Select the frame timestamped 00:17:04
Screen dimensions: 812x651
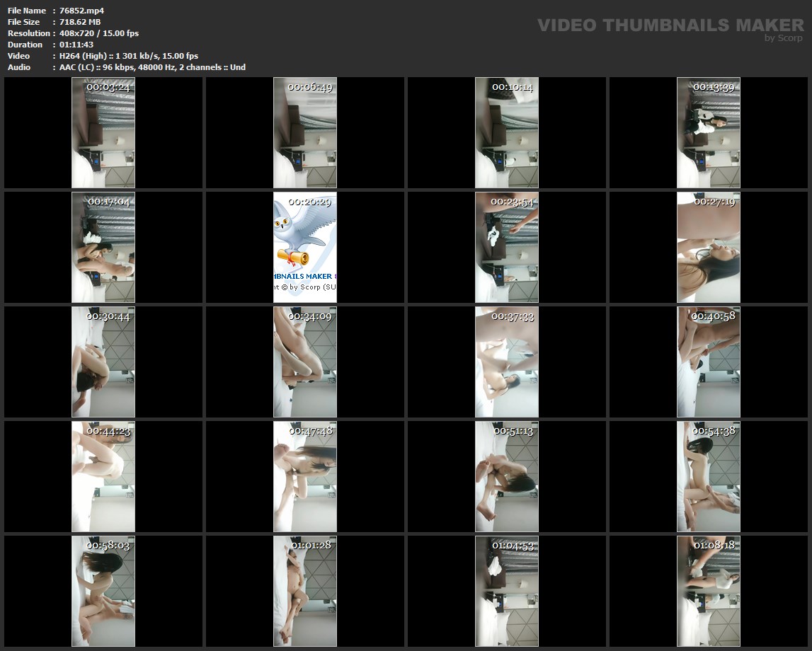pos(103,248)
